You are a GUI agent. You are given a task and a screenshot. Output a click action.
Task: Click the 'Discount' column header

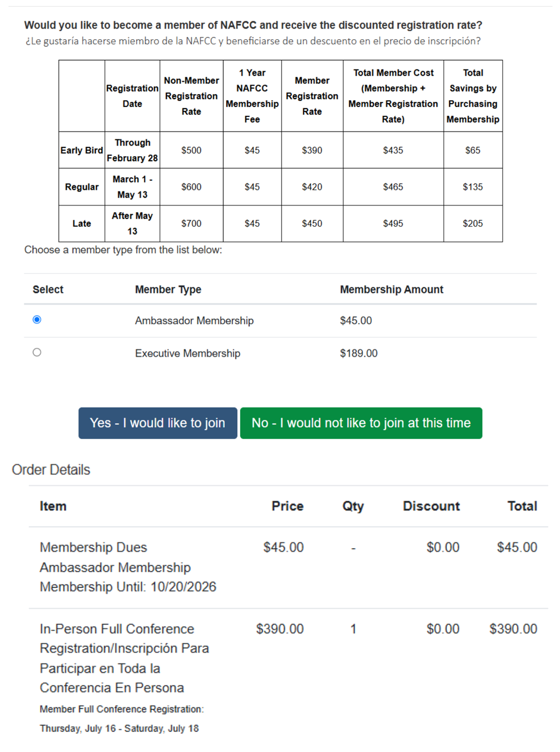431,506
